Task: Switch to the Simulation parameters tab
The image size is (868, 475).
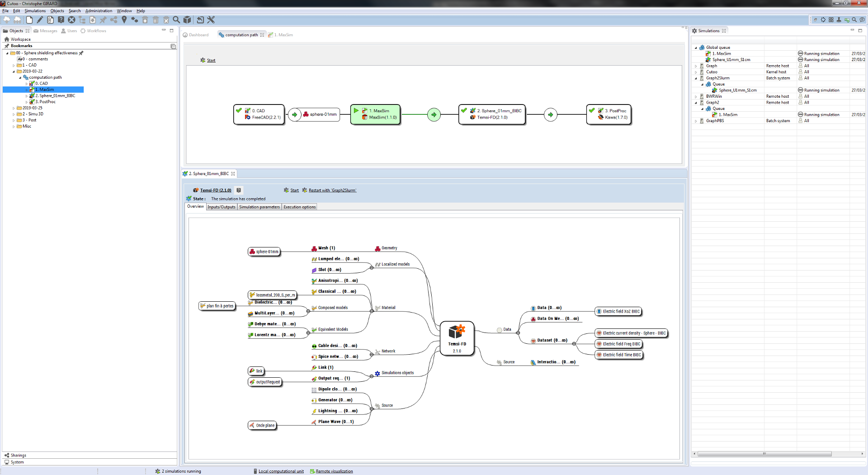Action: coord(259,207)
